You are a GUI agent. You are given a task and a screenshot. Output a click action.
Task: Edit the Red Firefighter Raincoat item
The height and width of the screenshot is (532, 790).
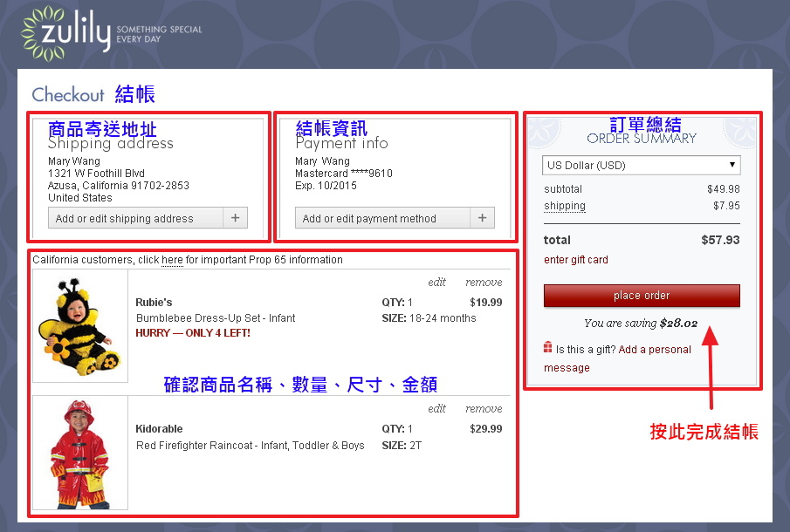436,409
